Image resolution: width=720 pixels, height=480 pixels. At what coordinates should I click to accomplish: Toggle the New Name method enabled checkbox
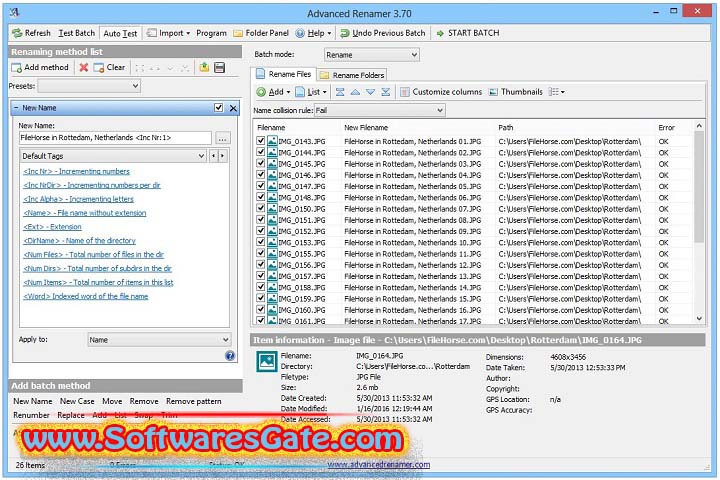pyautogui.click(x=219, y=107)
